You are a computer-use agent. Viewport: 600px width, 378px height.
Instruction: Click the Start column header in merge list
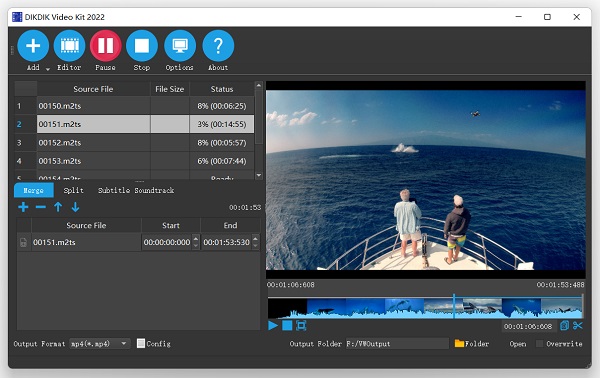(x=171, y=225)
